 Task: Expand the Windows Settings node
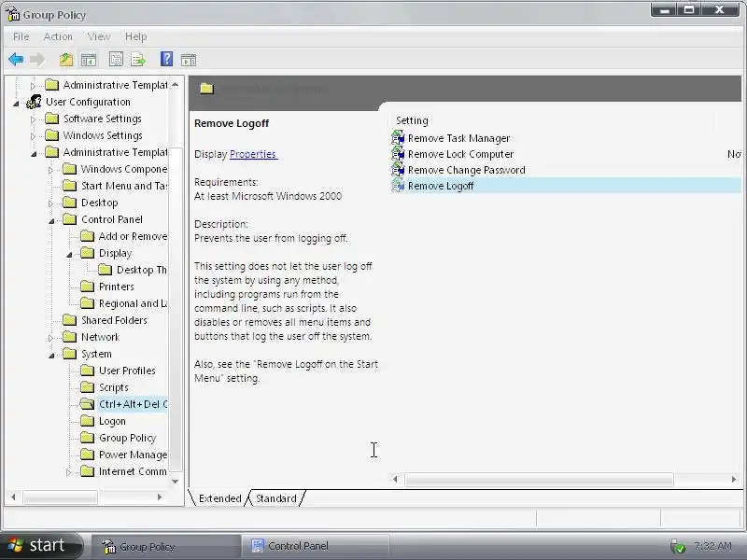point(33,136)
